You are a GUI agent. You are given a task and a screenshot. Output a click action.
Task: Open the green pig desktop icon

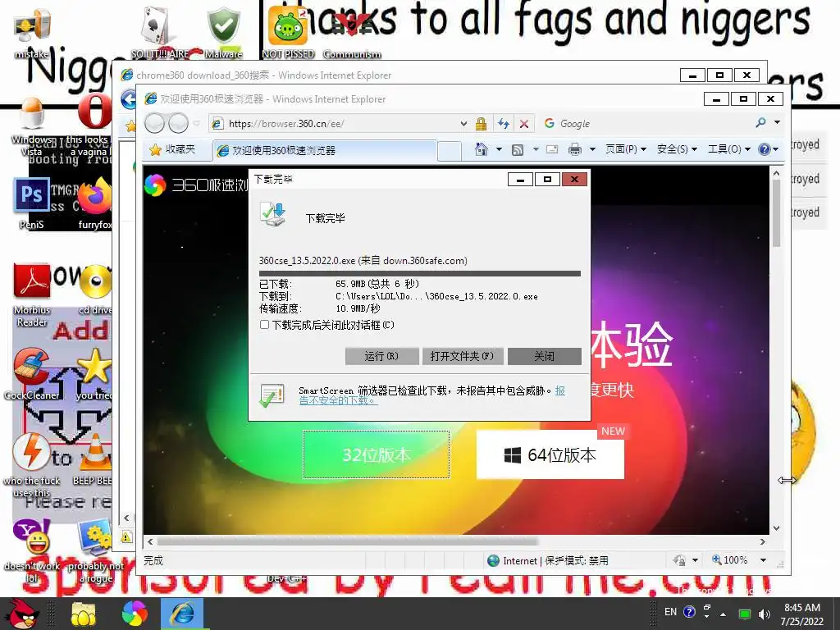tap(288, 33)
